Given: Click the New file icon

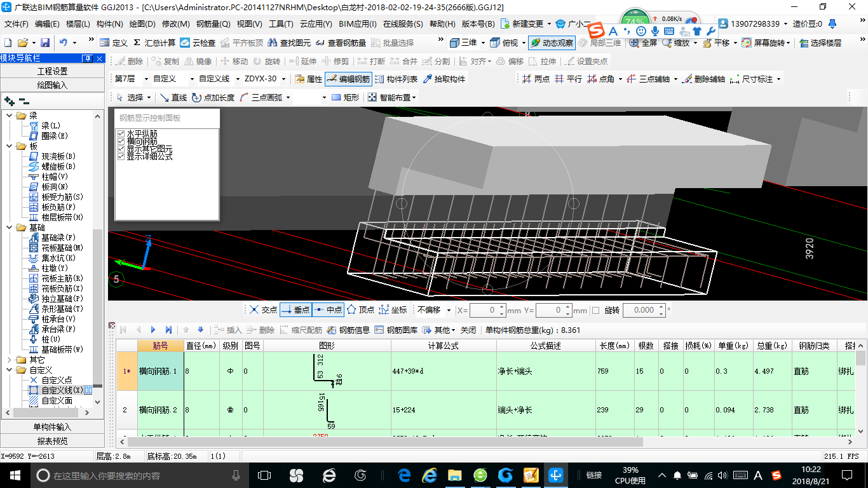Looking at the screenshot, I should tap(8, 43).
